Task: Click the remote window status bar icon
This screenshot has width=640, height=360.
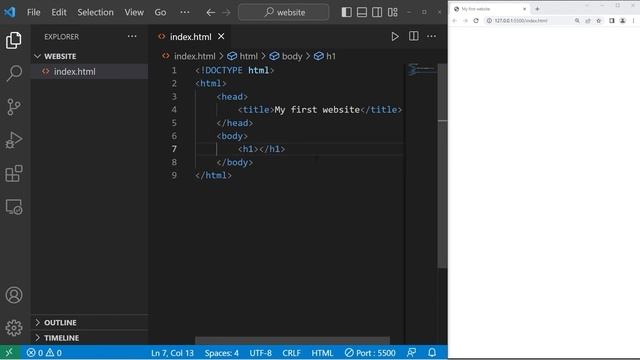Action: [x=9, y=353]
